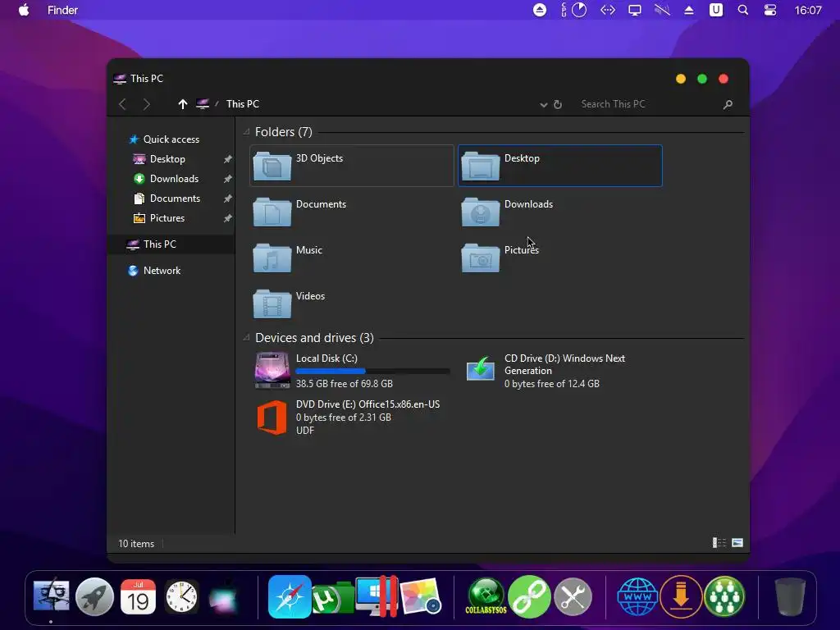Click Quick access in sidebar
This screenshot has width=840, height=630.
tap(164, 139)
